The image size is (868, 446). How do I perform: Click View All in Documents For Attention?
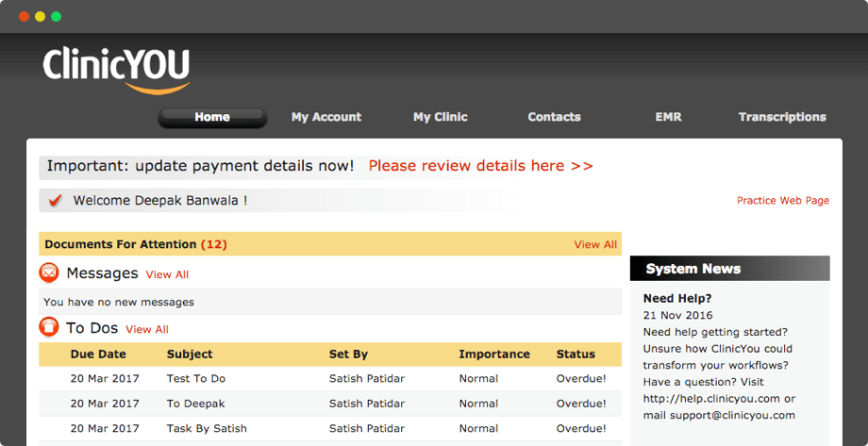tap(595, 244)
